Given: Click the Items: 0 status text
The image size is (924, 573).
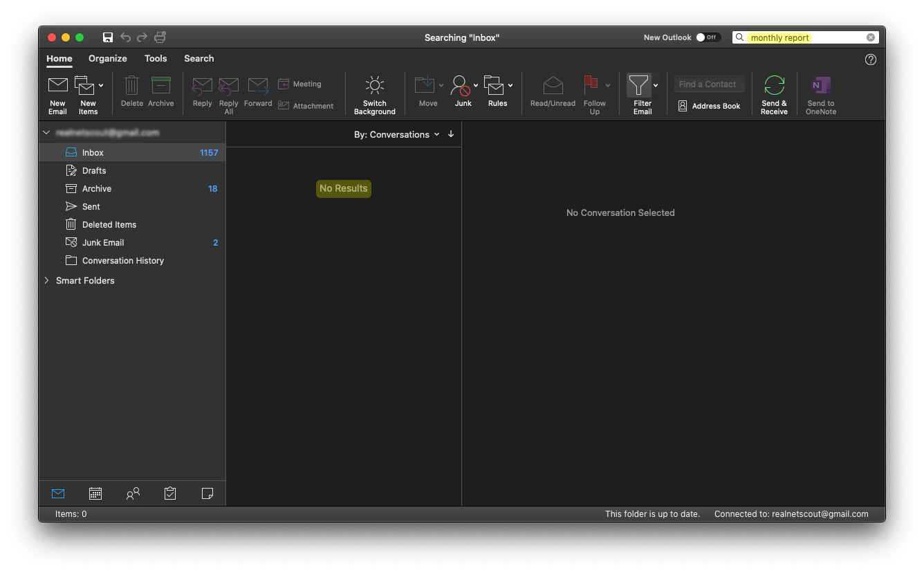Looking at the screenshot, I should tap(71, 514).
